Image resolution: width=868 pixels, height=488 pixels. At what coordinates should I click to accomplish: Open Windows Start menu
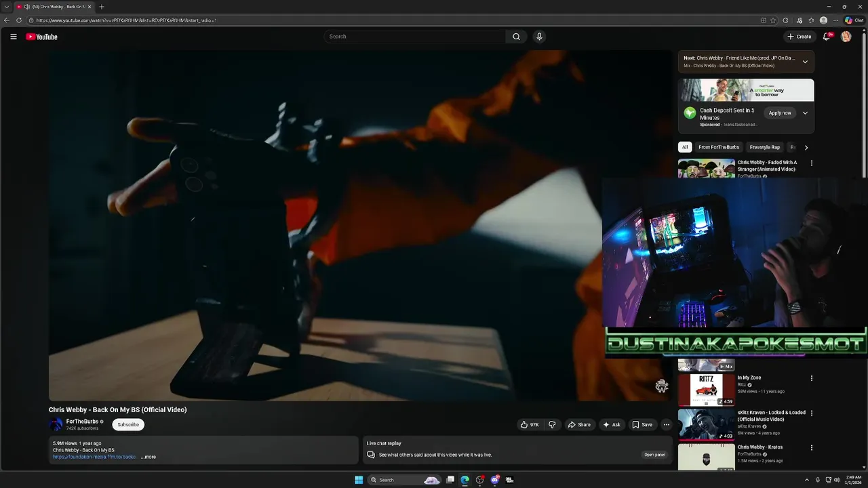(359, 480)
